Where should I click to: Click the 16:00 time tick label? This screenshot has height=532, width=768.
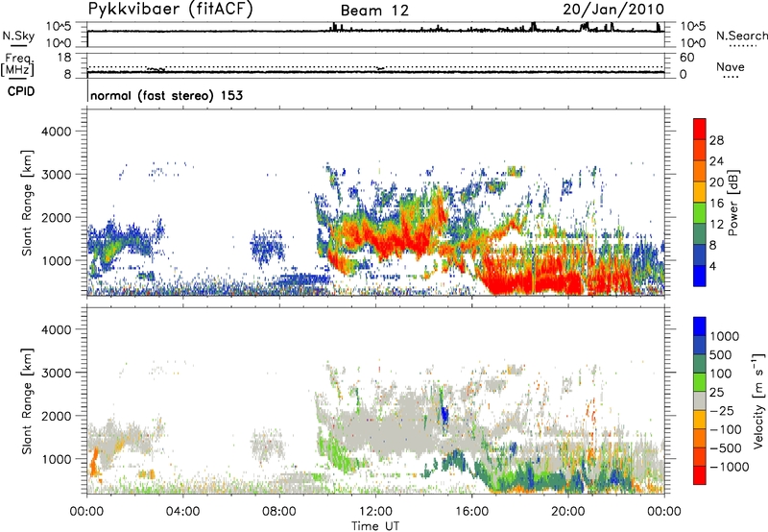[x=471, y=512]
